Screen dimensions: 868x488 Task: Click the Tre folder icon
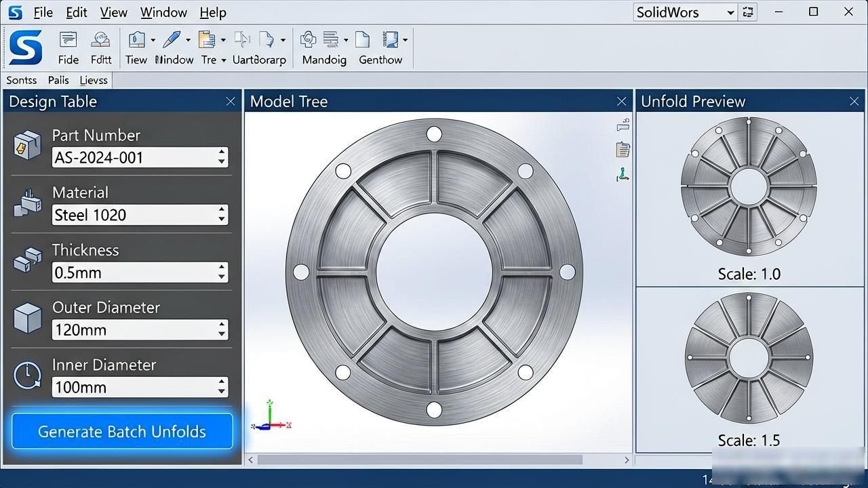point(207,39)
